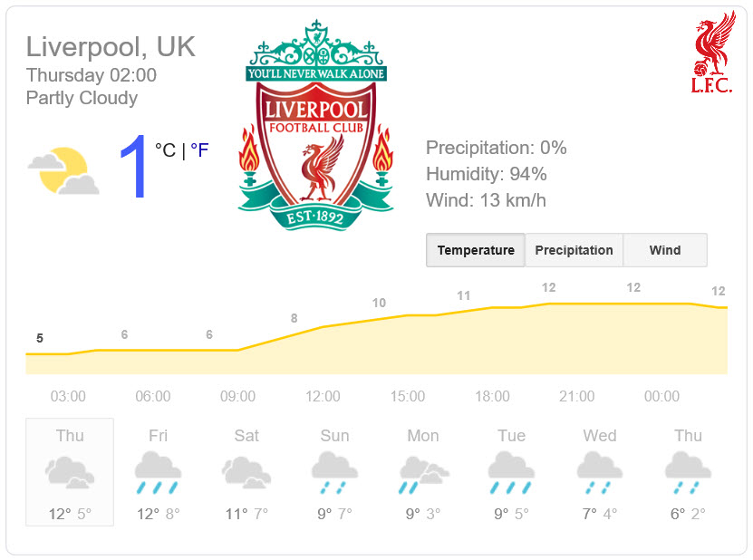Choose the last Thu forecast, 6° 2°
The width and height of the screenshot is (753, 560).
(688, 472)
